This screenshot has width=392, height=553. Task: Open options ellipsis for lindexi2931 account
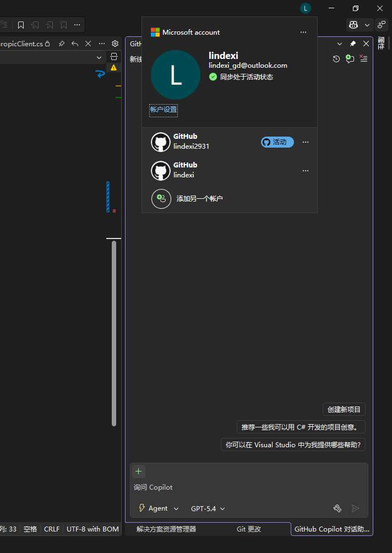click(306, 142)
